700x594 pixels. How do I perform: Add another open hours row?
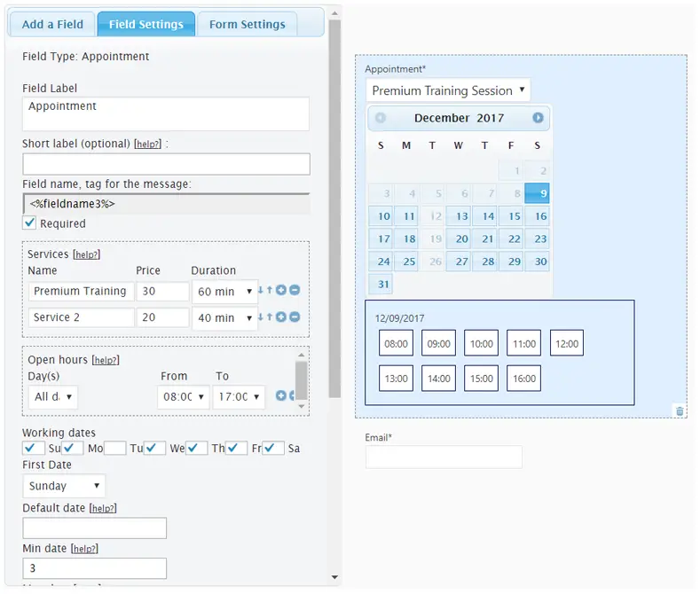281,395
